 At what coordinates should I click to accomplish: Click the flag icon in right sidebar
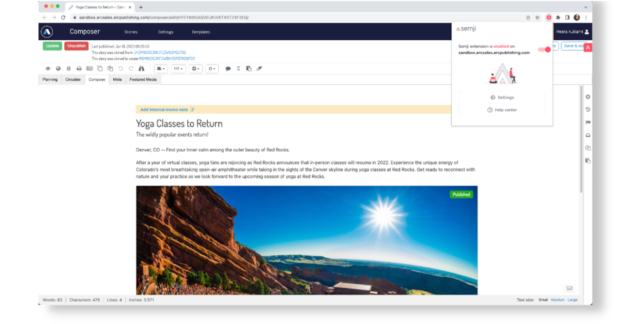coord(588,122)
